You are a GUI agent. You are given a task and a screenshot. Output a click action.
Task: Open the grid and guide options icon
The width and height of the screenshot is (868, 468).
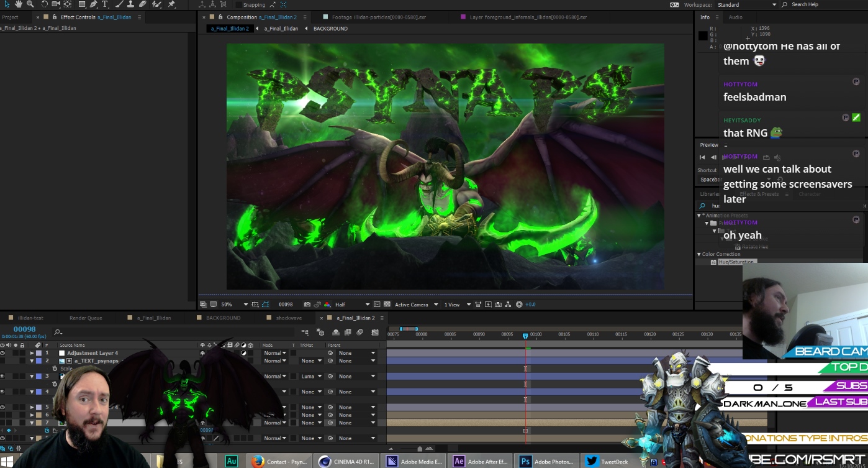coord(255,305)
